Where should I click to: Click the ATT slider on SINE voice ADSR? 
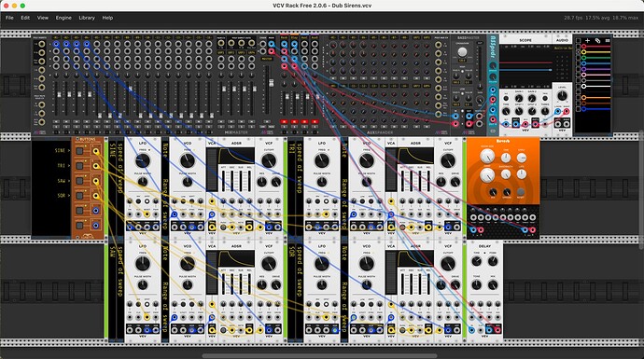223,181
